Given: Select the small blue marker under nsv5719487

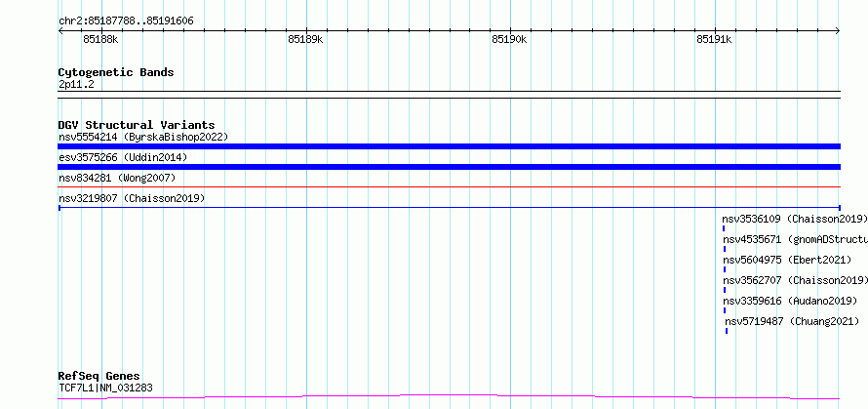Looking at the screenshot, I should tap(727, 331).
